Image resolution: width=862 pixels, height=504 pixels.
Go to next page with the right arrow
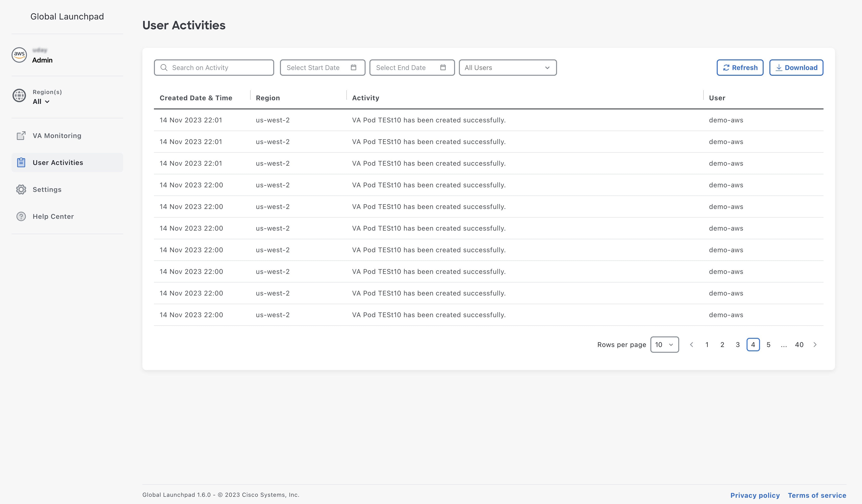pos(815,345)
